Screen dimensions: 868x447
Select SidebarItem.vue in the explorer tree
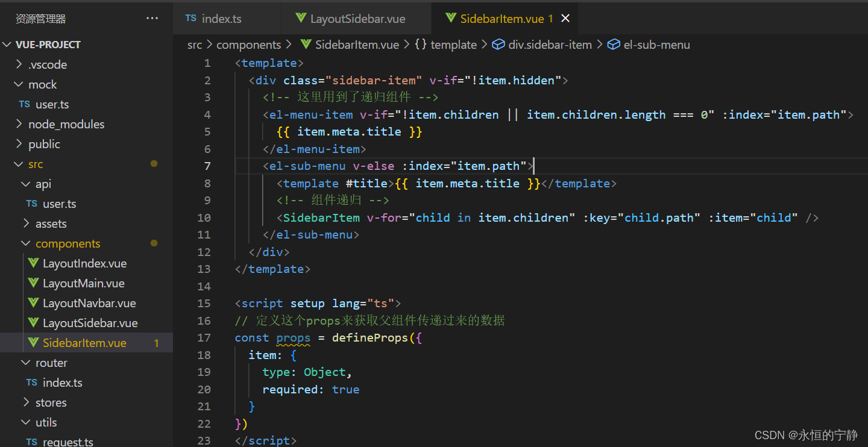84,343
